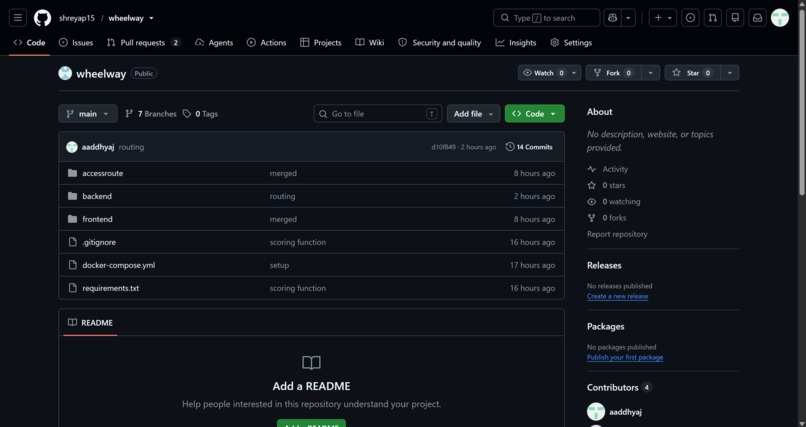Open the create new plus dropdown
The width and height of the screenshot is (806, 427).
click(x=663, y=18)
